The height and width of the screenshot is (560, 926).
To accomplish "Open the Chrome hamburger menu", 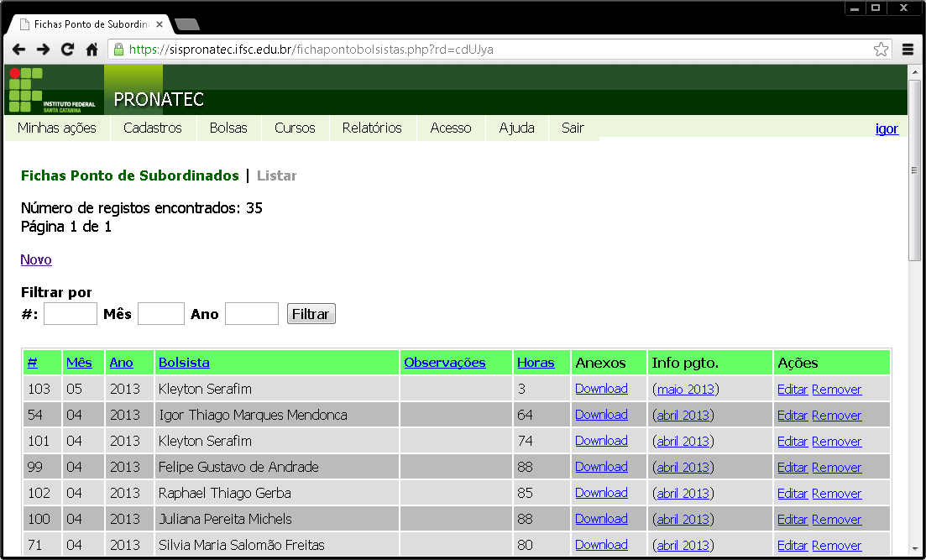I will click(x=908, y=50).
